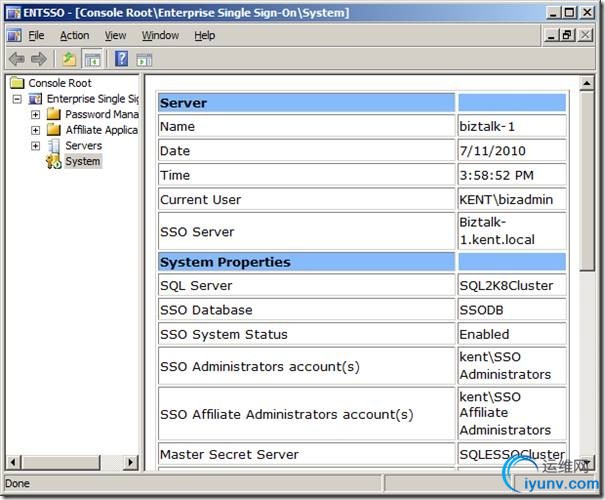Click the System keys icon in tree
The height and width of the screenshot is (500, 605).
pyautogui.click(x=54, y=161)
